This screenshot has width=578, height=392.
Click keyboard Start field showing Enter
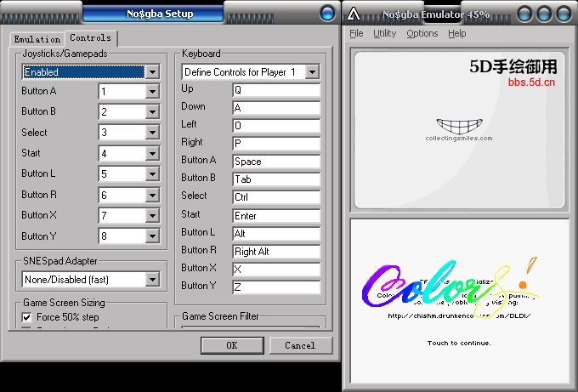[x=276, y=215]
